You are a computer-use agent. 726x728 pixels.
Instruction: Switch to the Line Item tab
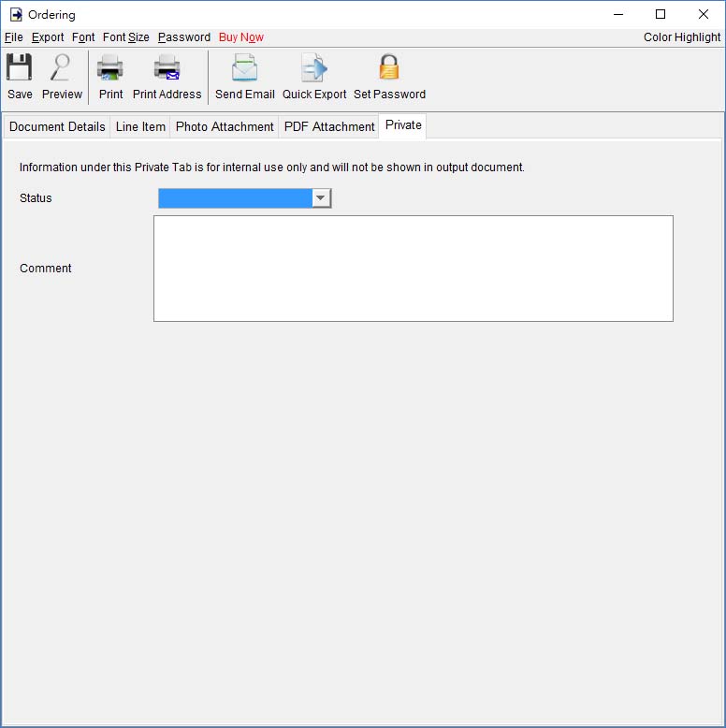click(x=140, y=126)
